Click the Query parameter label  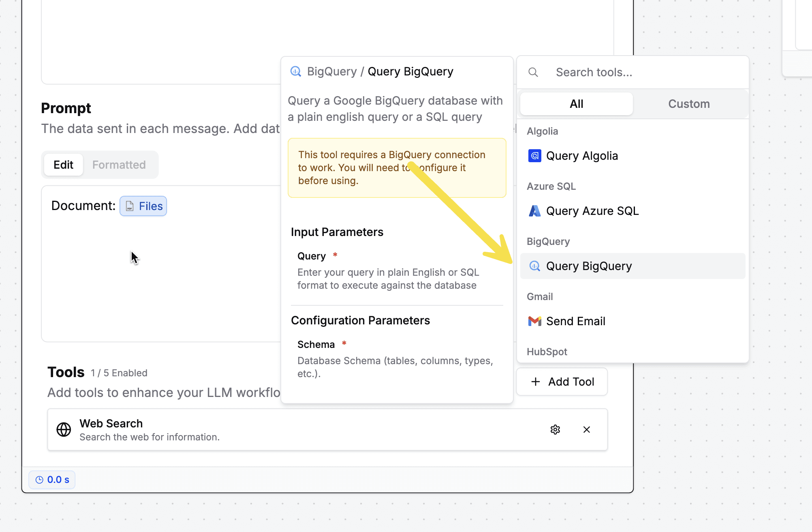click(312, 256)
